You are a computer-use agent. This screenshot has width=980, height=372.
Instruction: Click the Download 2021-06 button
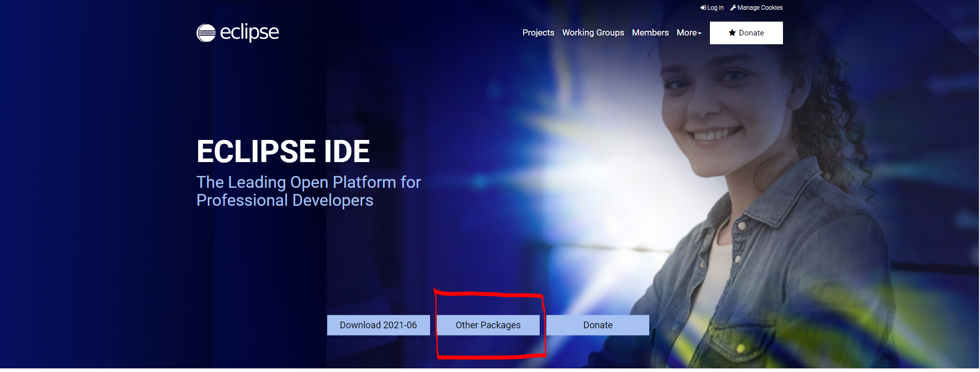point(379,325)
